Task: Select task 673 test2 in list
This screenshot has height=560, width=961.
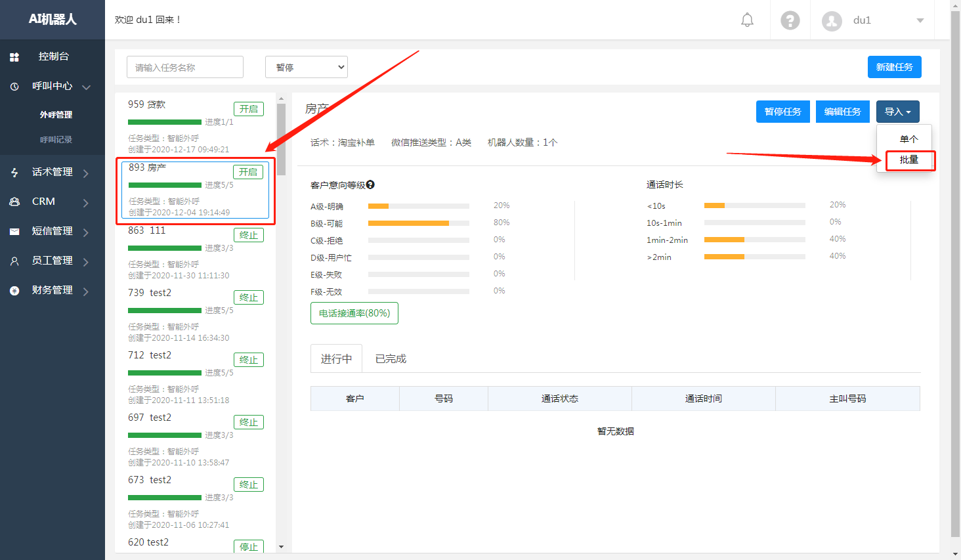Action: [196, 503]
